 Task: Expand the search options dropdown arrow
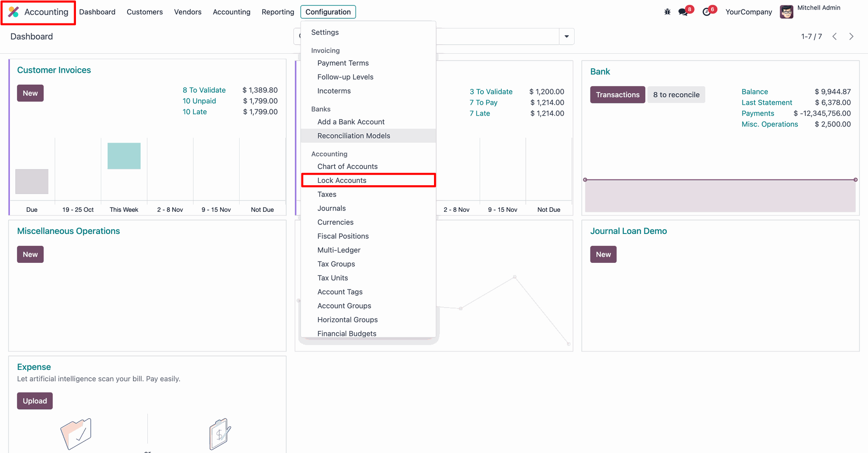pos(566,37)
